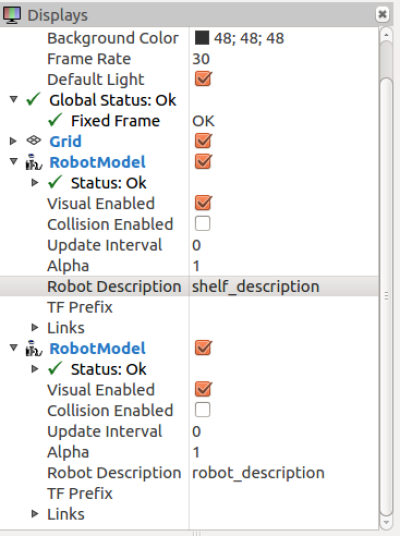Expand Links under the first RobotModel
The height and width of the screenshot is (536, 400).
[35, 327]
